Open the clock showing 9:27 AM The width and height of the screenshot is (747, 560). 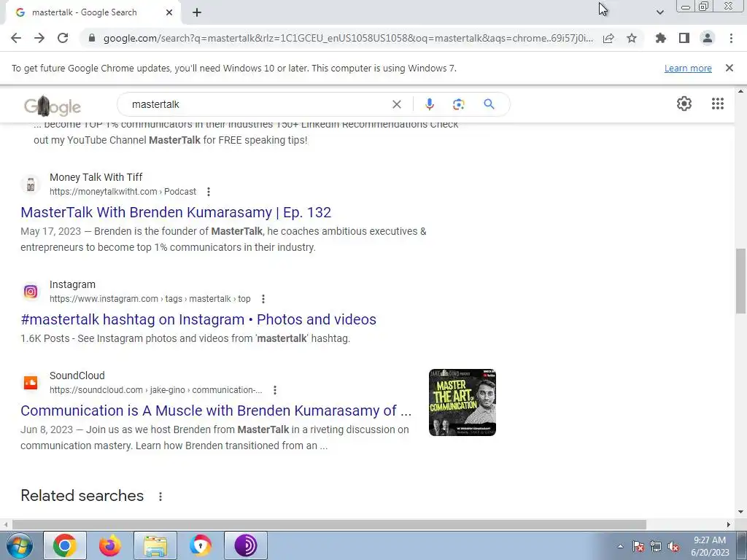point(710,546)
